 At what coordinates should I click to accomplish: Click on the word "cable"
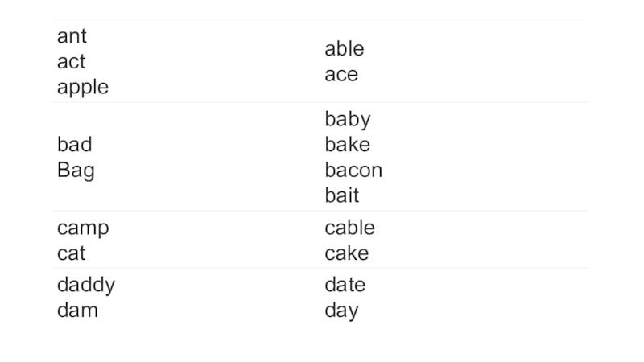[349, 228]
